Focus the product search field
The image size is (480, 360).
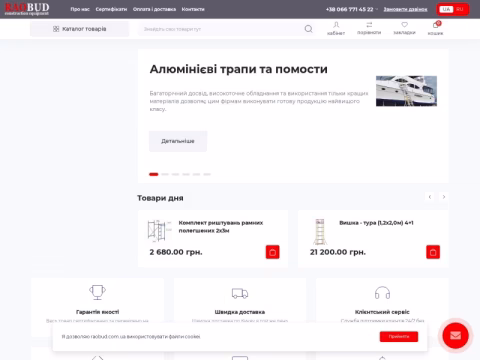coord(221,29)
